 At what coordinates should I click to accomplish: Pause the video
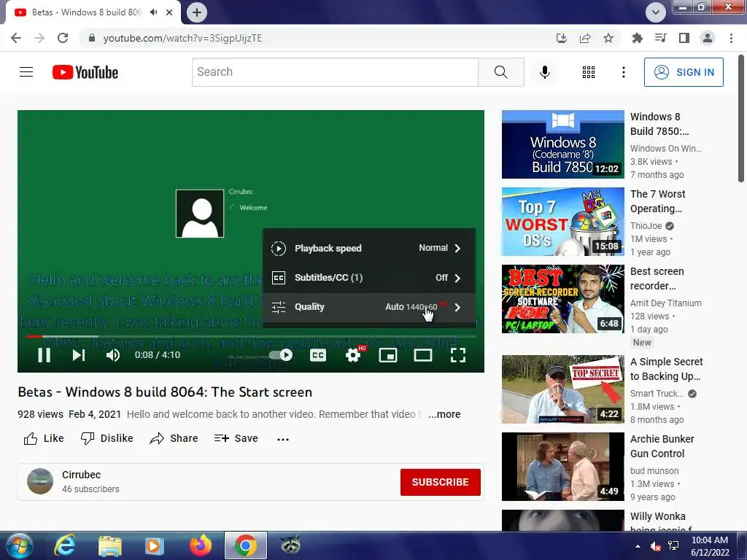pos(44,355)
